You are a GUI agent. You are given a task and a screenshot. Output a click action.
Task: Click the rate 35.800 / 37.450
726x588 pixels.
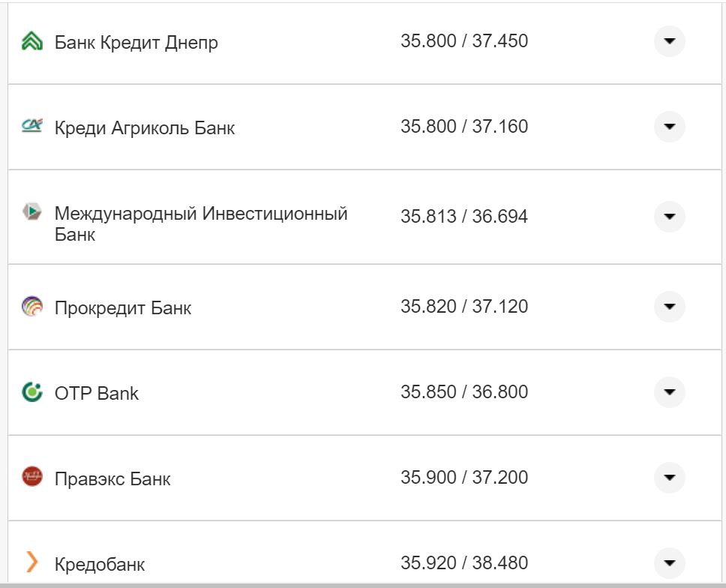[465, 40]
